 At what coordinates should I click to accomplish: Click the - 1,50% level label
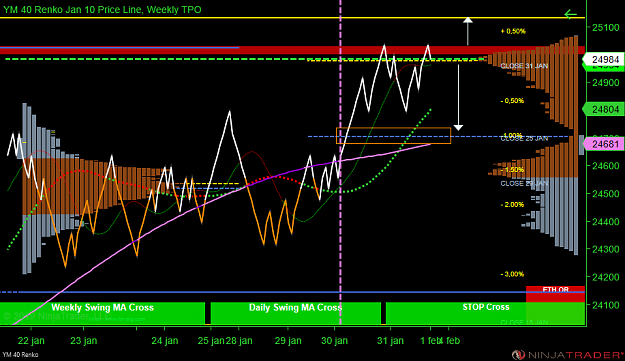point(513,170)
